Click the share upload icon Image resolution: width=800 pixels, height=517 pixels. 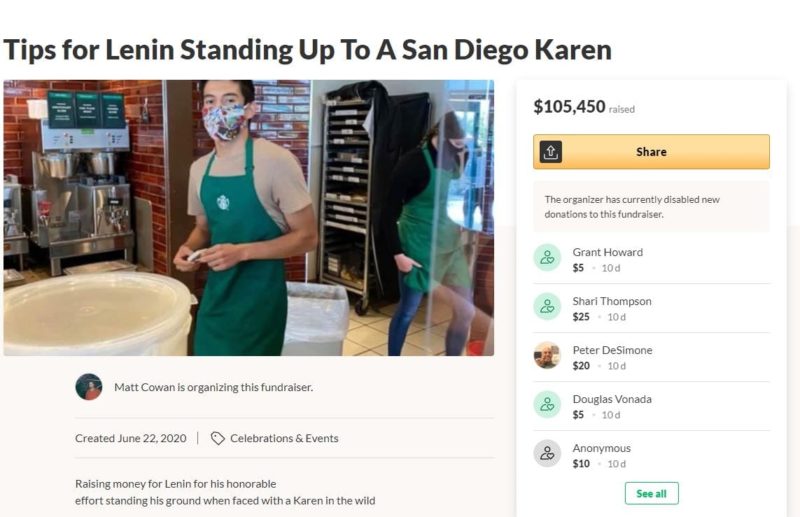click(x=551, y=152)
